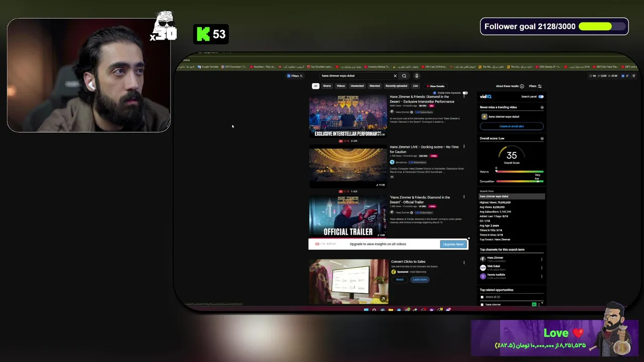
Task: Open File Explorer folder icon in taskbar
Action: tap(390, 310)
